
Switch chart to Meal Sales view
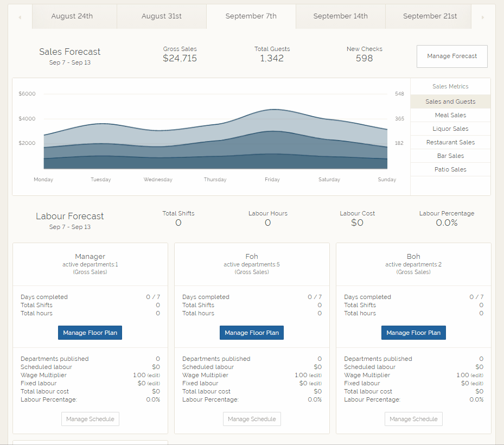[450, 115]
